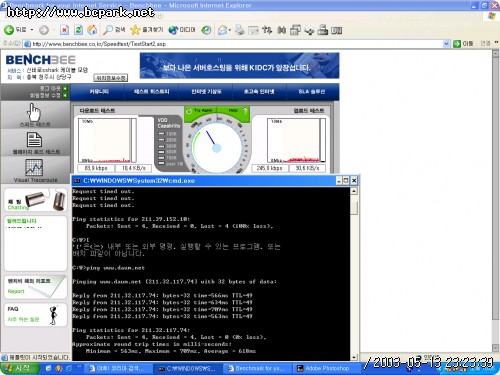Click the green Try Again button

point(200,111)
